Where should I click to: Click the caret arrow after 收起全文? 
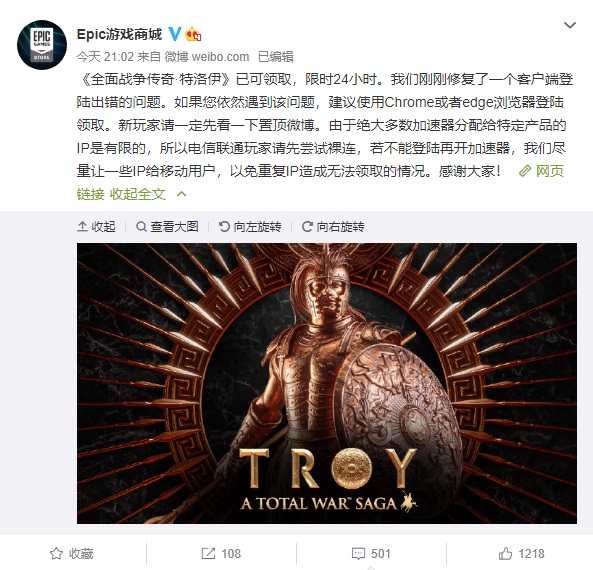pos(182,194)
